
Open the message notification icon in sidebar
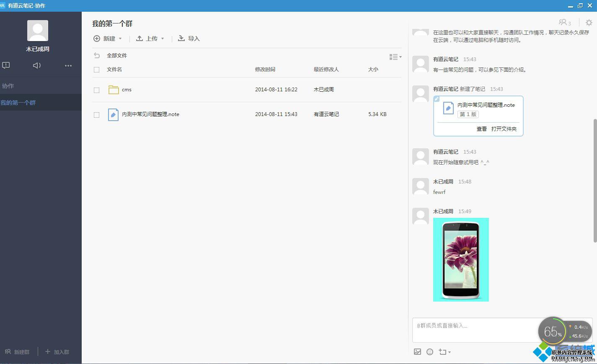pos(6,65)
